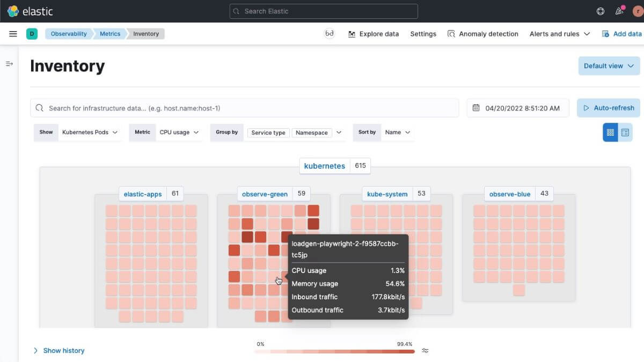Screen dimensions: 644x362
Task: Open the main navigation hamburger menu
Action: coord(13,33)
